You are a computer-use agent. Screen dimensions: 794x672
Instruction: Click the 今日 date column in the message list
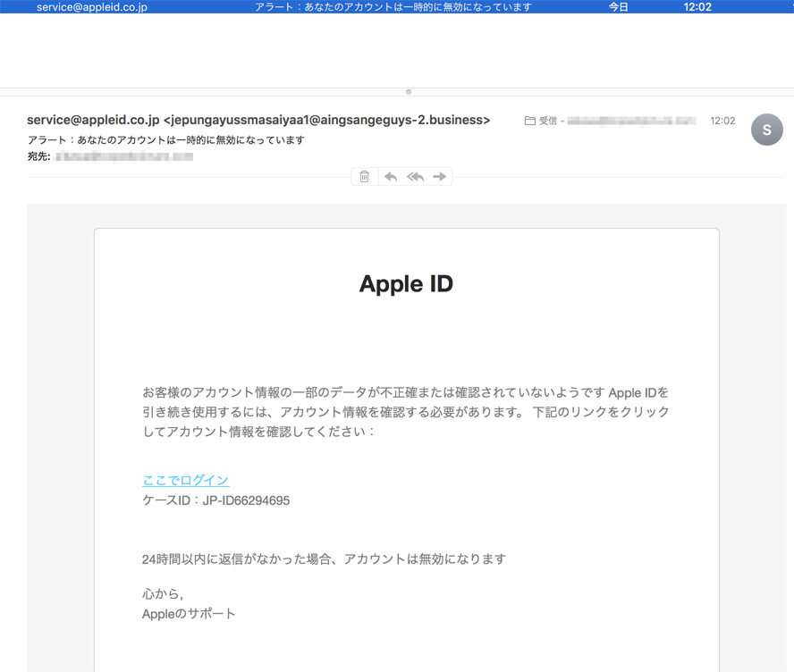tap(618, 7)
